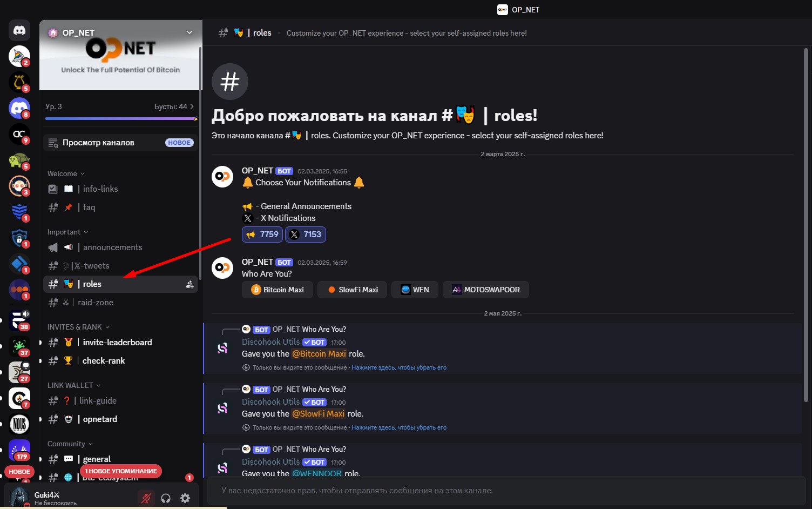Select the Bitcoin Maxi role button
This screenshot has width=812, height=509.
pos(278,290)
